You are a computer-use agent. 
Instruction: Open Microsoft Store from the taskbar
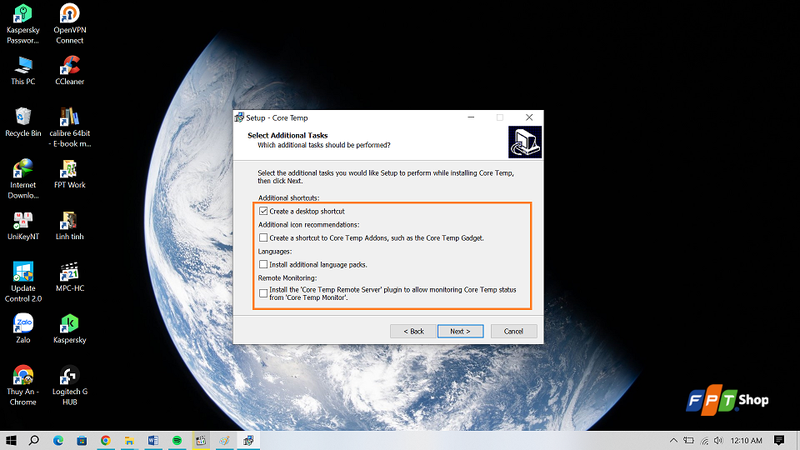point(82,440)
